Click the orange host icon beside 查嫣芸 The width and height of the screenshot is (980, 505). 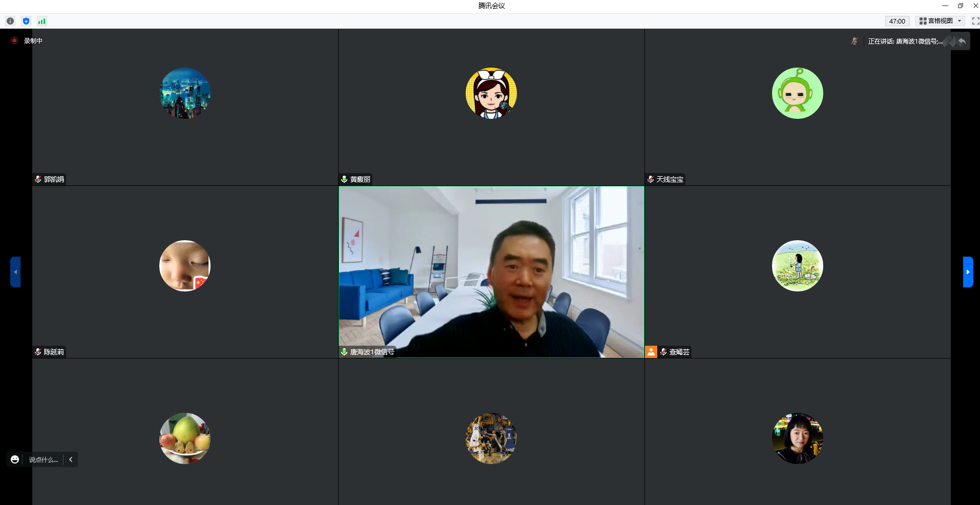(651, 352)
